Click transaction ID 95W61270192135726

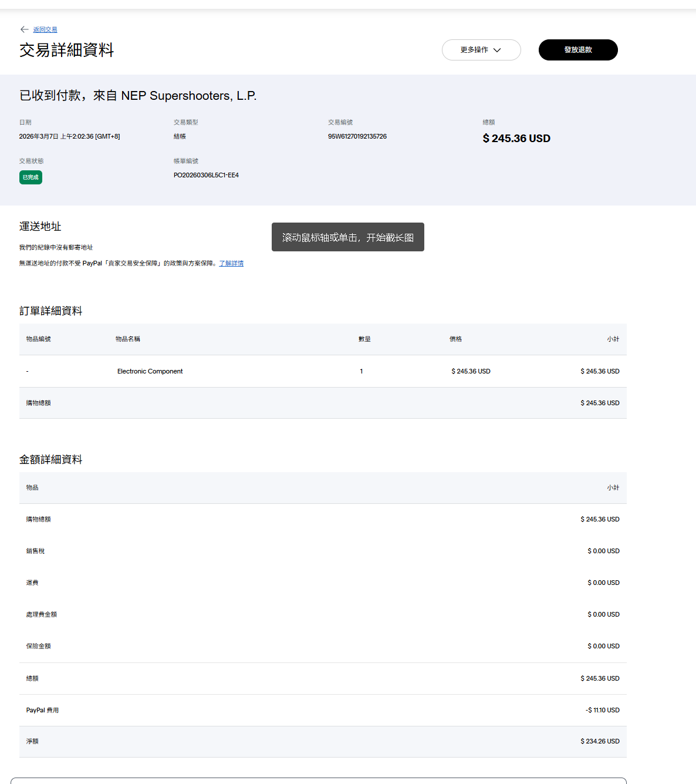click(x=357, y=136)
